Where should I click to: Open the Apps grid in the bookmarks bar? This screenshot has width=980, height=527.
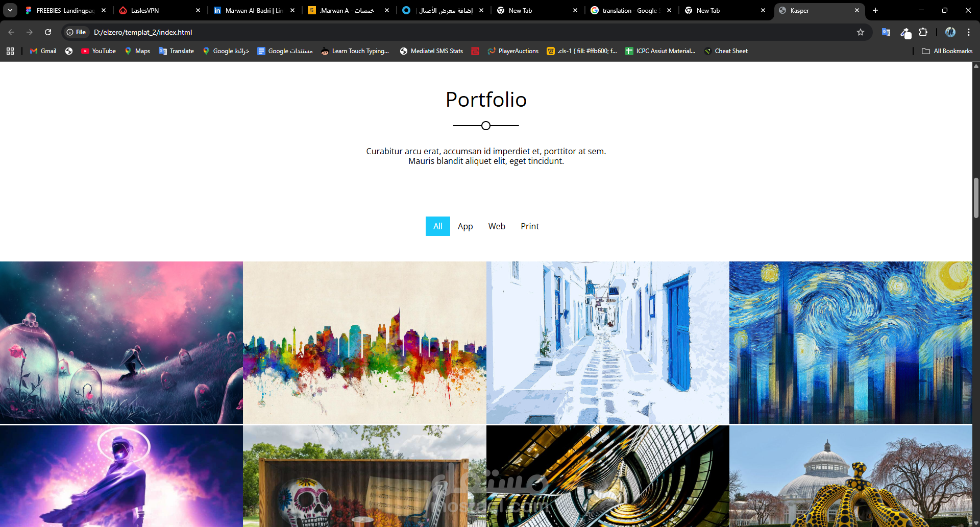coord(10,51)
